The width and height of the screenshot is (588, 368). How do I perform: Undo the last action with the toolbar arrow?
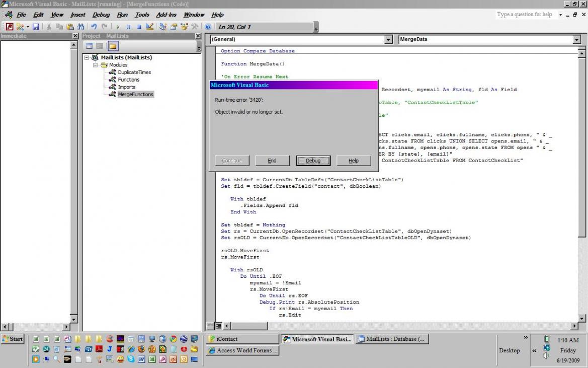(x=94, y=27)
